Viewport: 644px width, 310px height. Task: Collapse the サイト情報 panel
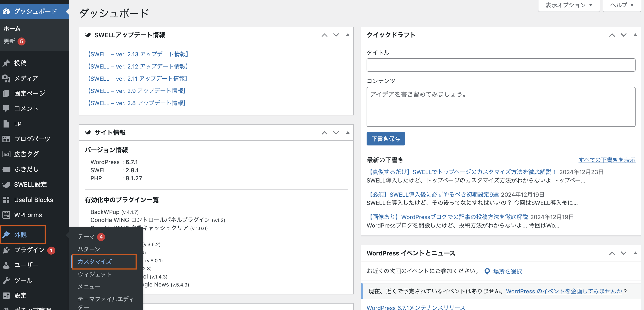348,133
